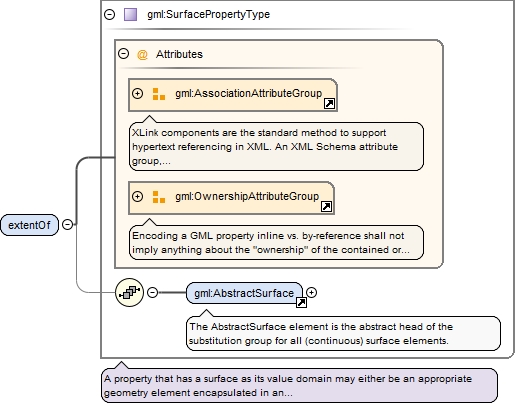The width and height of the screenshot is (516, 406).
Task: Expand gml:OwnershipAttributeGroup with plus button
Action: pos(137,196)
